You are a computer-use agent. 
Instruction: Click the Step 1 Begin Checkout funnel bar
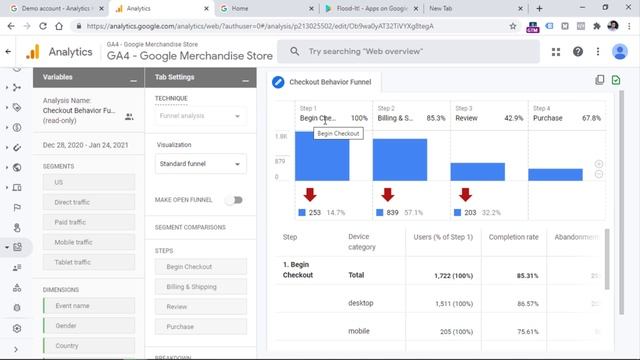pos(322,156)
